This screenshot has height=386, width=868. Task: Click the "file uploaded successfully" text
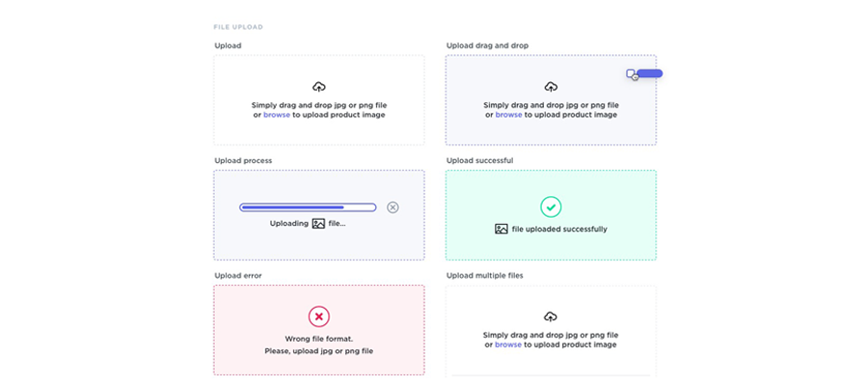tap(559, 230)
